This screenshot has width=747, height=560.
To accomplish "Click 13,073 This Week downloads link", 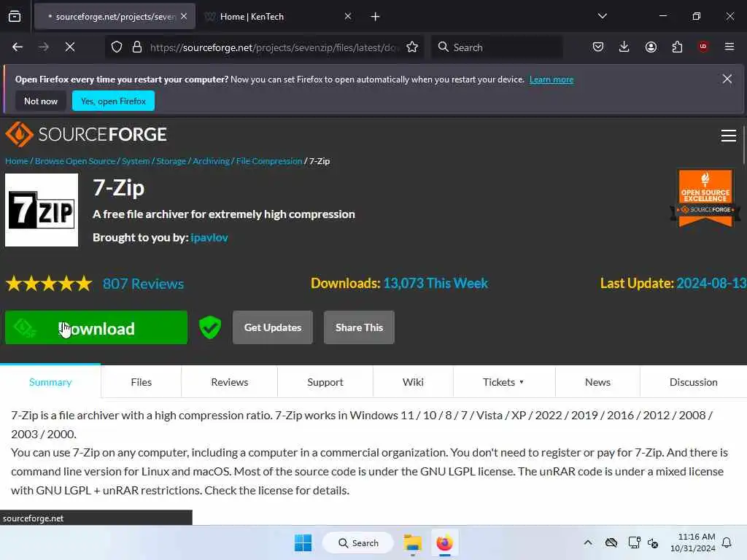I will click(436, 284).
